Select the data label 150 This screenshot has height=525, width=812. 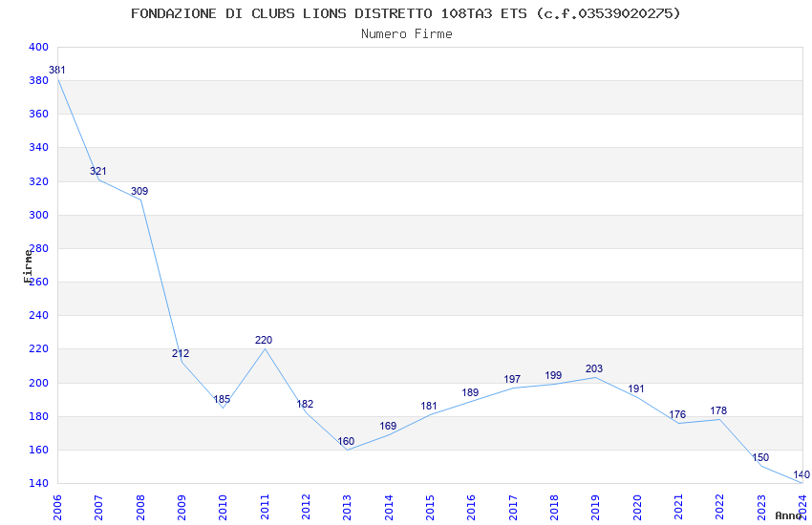pos(760,457)
